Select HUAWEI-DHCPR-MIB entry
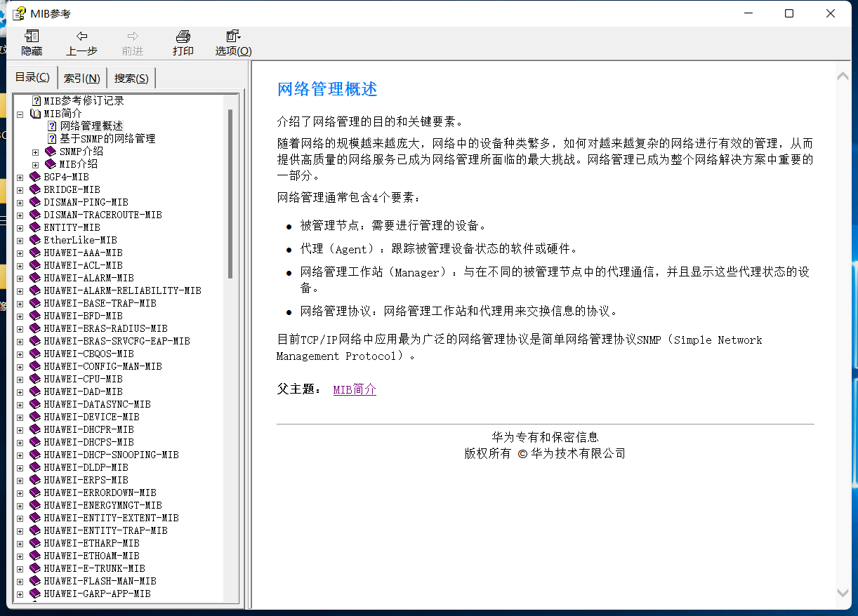The image size is (858, 616). [88, 429]
